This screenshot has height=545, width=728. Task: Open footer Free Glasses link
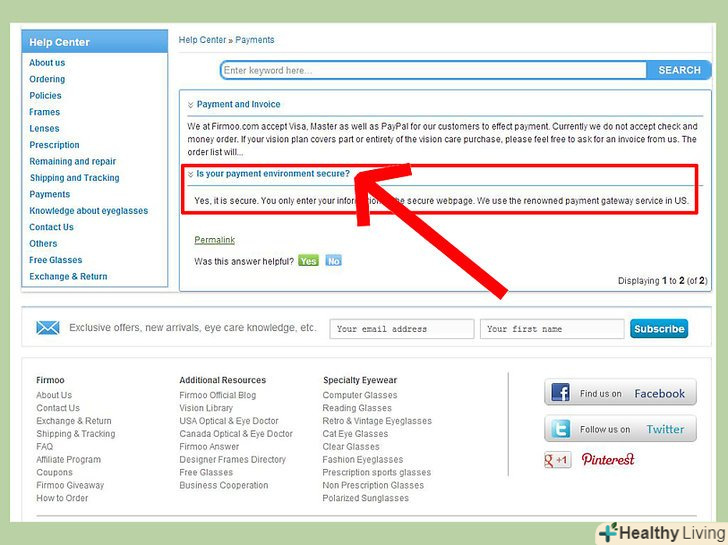point(206,473)
